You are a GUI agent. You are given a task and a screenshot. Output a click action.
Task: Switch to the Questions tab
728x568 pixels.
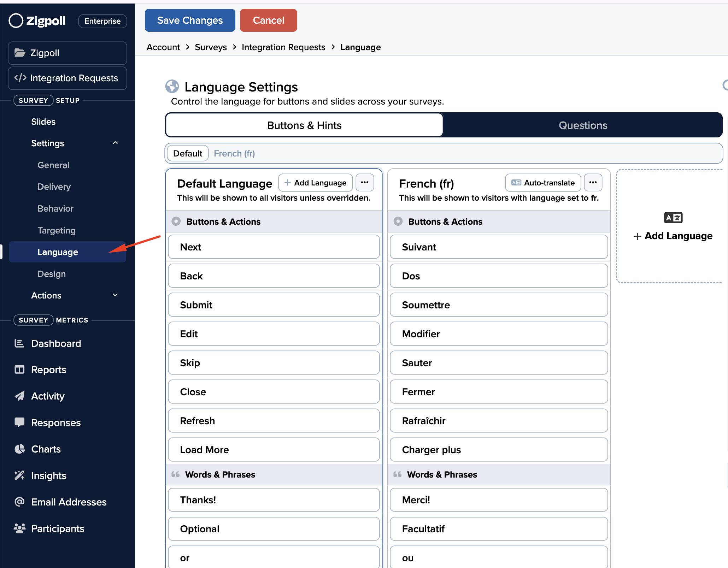(582, 125)
